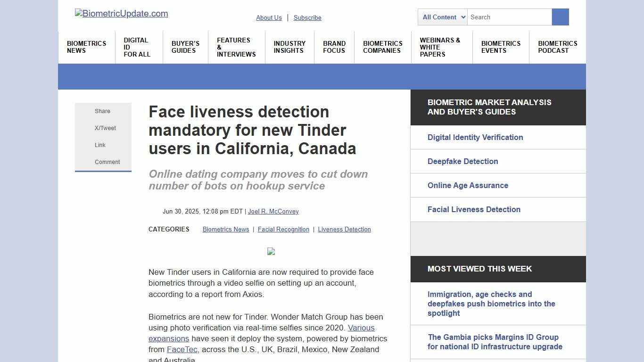Copy the article link via the Link button
Image resolution: width=644 pixels, height=362 pixels.
pos(100,145)
